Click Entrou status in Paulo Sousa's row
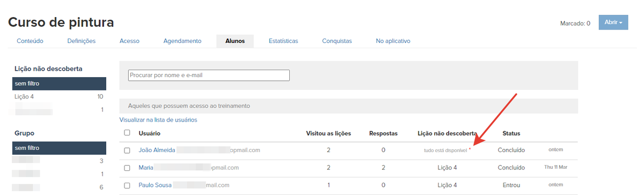The image size is (644, 195). [511, 185]
